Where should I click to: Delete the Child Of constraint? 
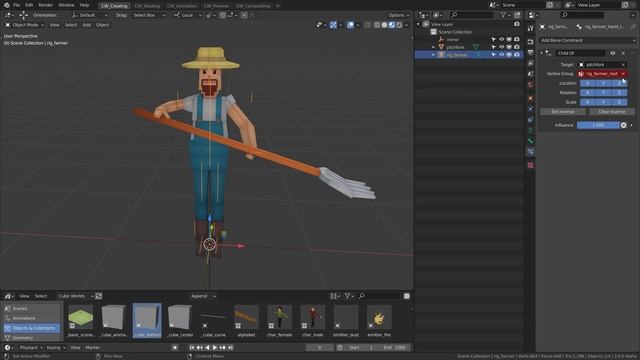point(623,53)
